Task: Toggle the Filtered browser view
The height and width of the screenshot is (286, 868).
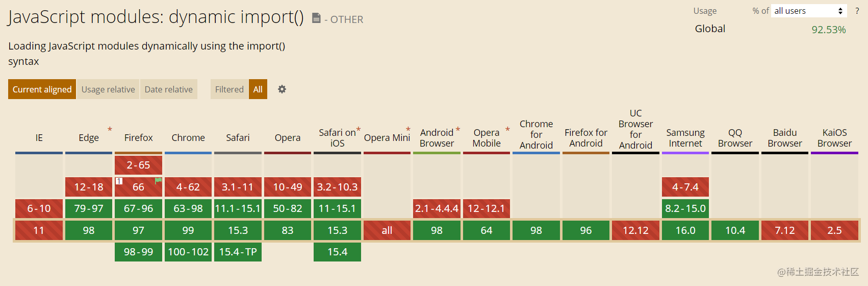Action: pos(229,89)
